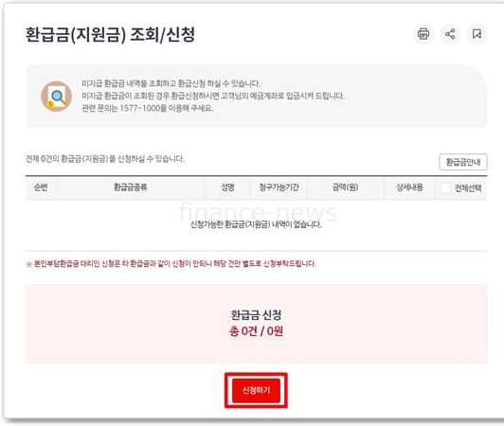Click the 예금계좌로 입금시켜 드립니다 info line
The height and width of the screenshot is (426, 504).
coord(213,96)
